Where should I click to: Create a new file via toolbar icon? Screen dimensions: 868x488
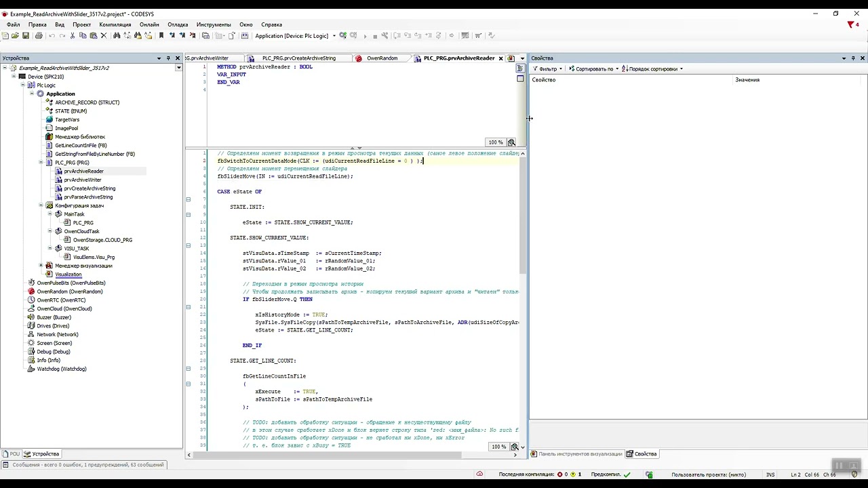coord(5,35)
